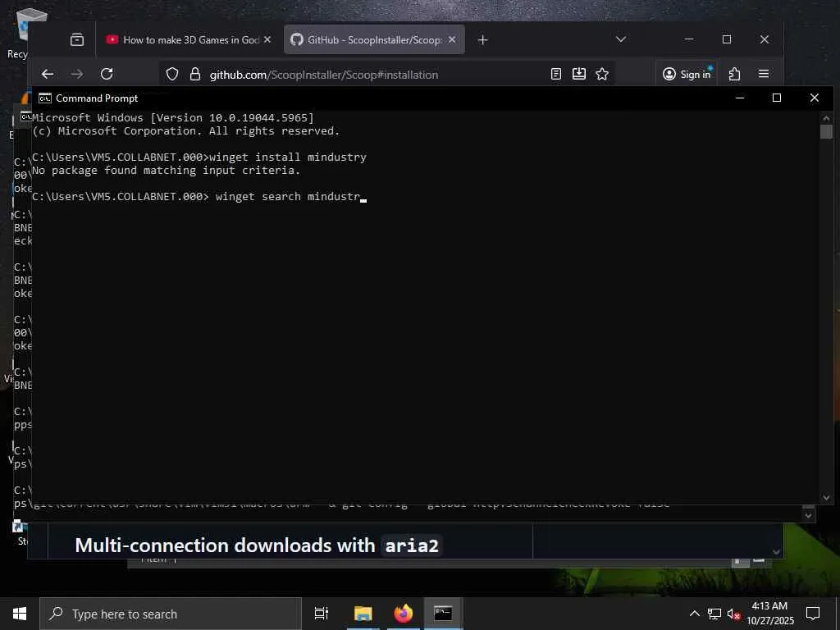Image resolution: width=840 pixels, height=630 pixels.
Task: Maximize the Command Prompt window
Action: (x=777, y=98)
